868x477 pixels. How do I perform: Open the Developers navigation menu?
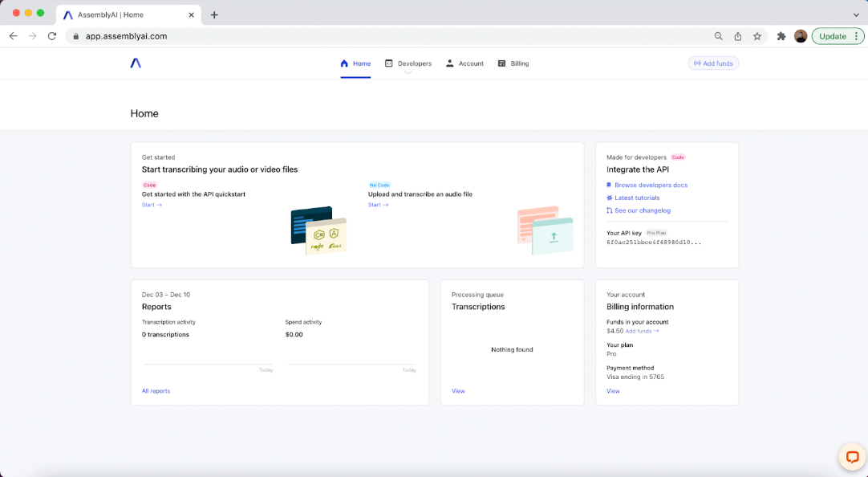pos(408,63)
